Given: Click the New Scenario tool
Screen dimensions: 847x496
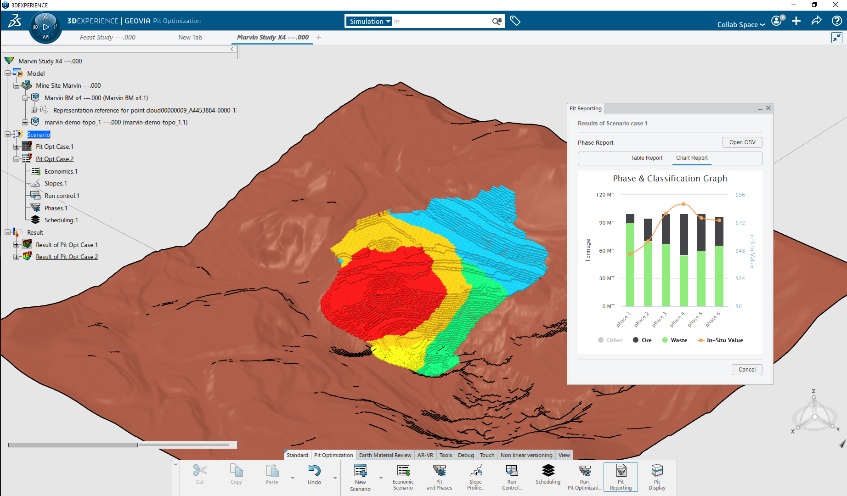Looking at the screenshot, I should point(360,477).
